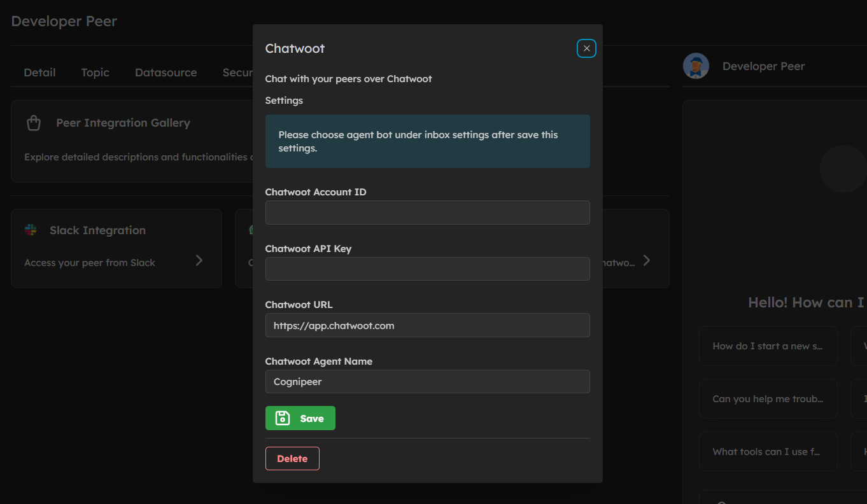
Task: Delete the Chatwoot integration
Action: [292, 458]
